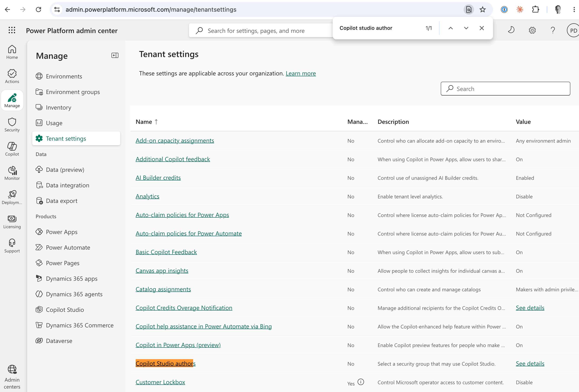Reload the page in the browser
Viewport: 579px width, 392px height.
[38, 10]
